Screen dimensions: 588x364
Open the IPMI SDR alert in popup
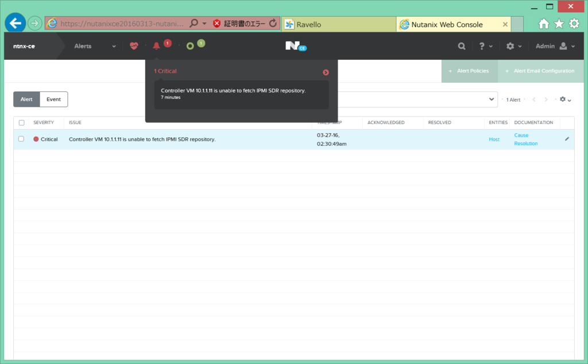[x=241, y=94]
